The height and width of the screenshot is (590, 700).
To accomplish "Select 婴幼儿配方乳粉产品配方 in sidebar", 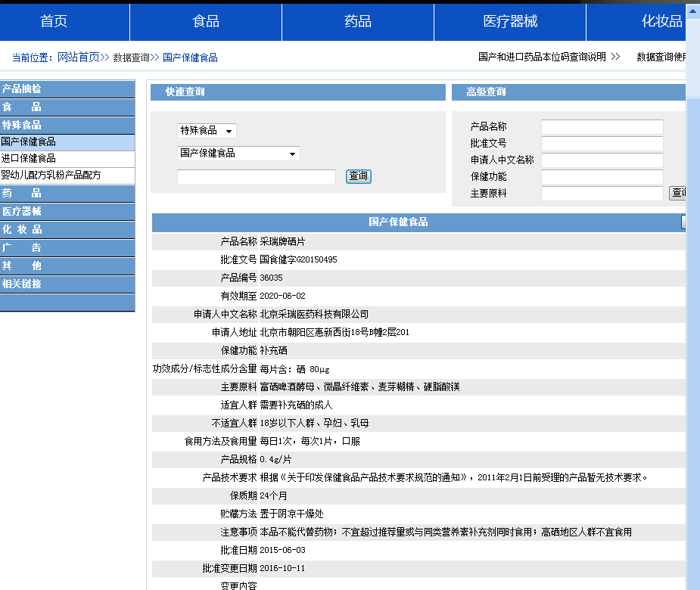I will 67,175.
